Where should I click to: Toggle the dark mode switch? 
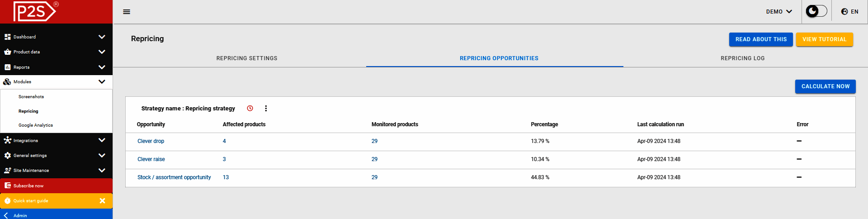(x=816, y=11)
